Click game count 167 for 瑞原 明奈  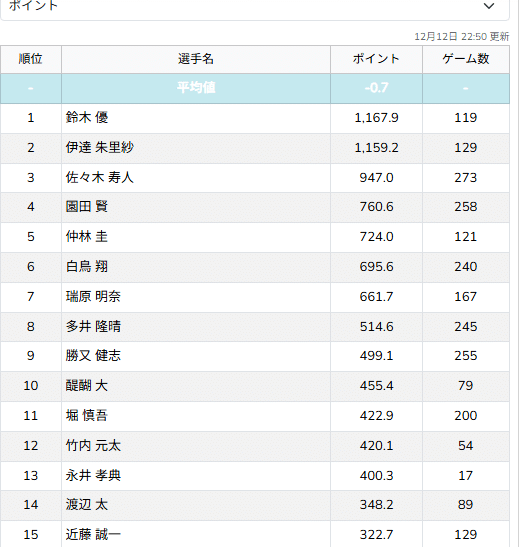(x=466, y=297)
